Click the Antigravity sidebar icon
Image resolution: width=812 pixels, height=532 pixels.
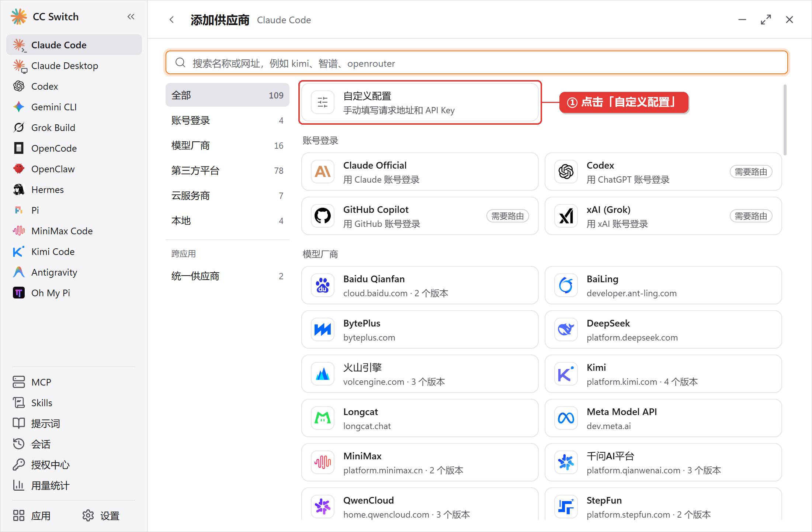pos(19,272)
